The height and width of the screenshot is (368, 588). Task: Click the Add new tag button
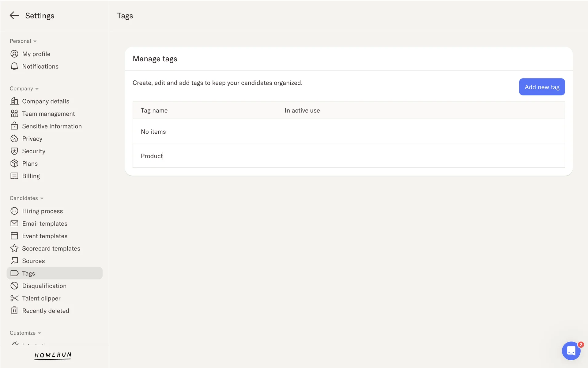[x=541, y=87]
